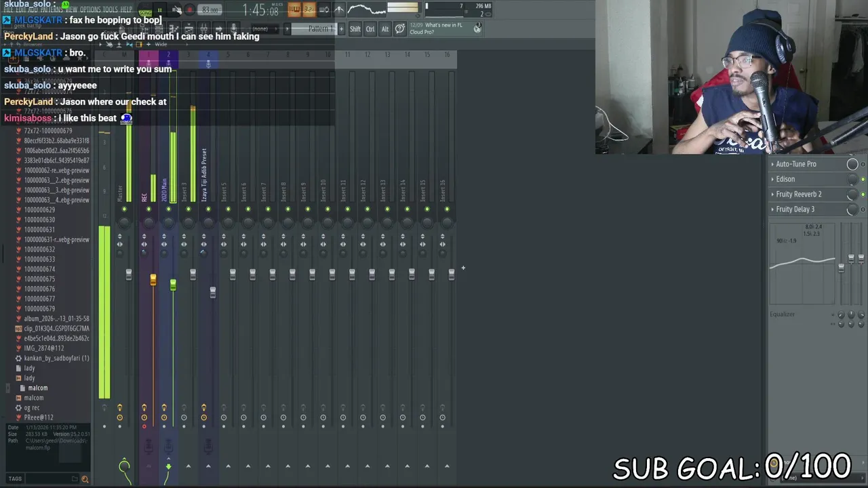
Task: Mute the 2020 Main track green LED
Action: (x=168, y=209)
